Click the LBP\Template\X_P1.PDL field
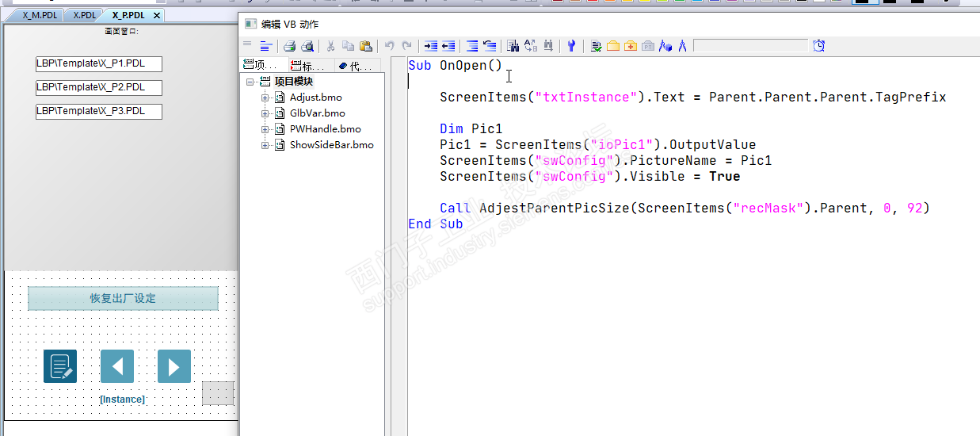The image size is (980, 436). tap(99, 64)
